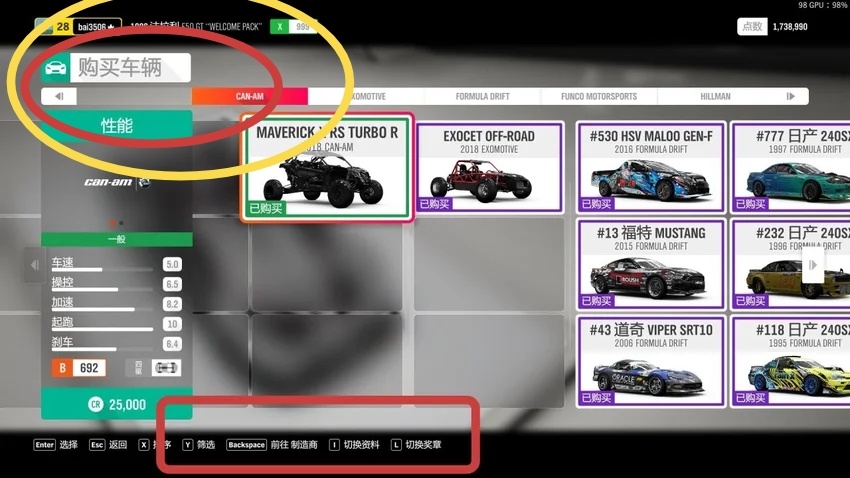The image size is (850, 478).
Task: Click the 点数 label
Action: (752, 27)
